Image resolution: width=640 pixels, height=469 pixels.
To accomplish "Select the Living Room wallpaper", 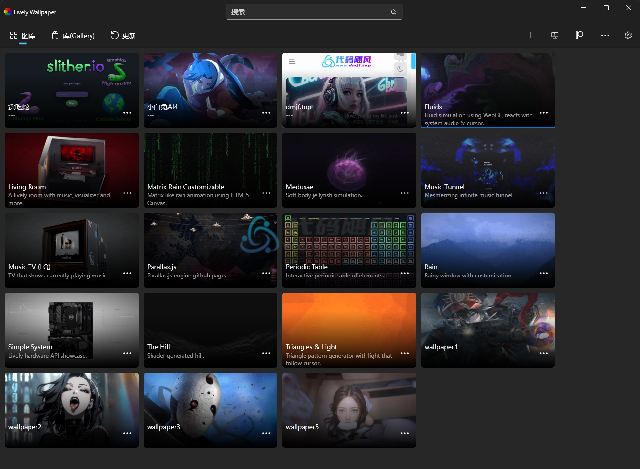I will point(72,170).
